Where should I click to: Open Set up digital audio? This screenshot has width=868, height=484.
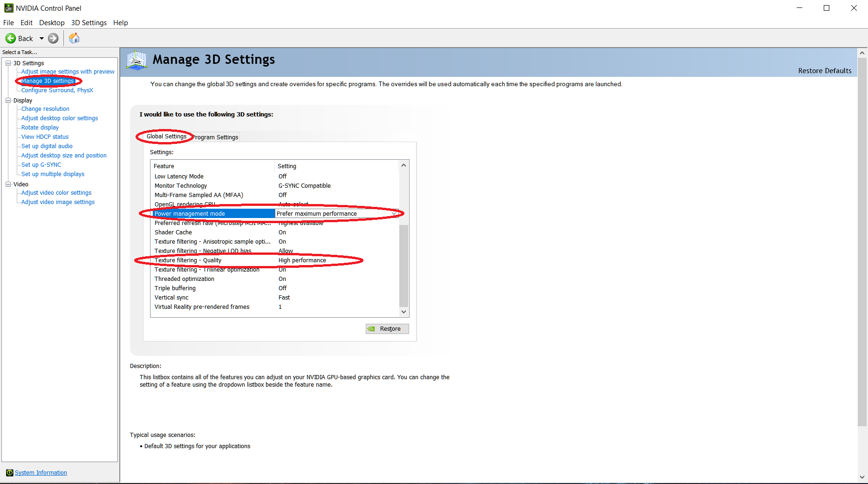pos(47,146)
